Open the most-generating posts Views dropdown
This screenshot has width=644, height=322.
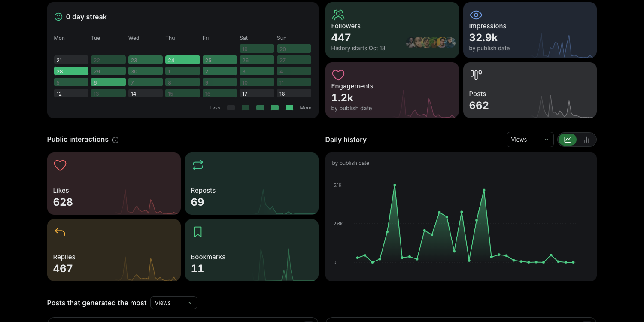point(174,303)
